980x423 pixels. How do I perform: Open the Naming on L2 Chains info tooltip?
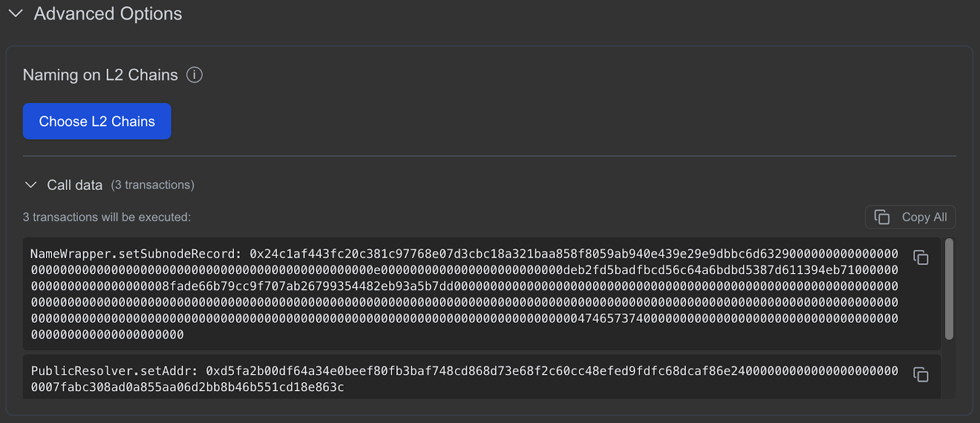tap(194, 75)
